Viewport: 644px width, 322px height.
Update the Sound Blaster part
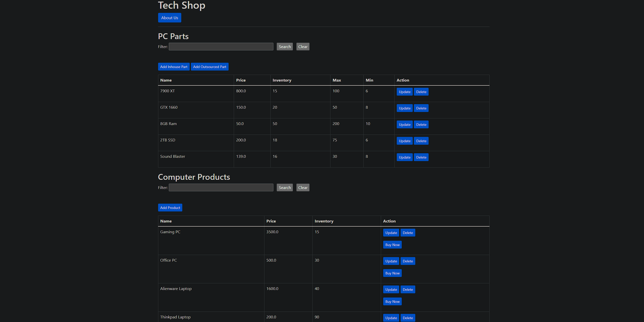(404, 157)
